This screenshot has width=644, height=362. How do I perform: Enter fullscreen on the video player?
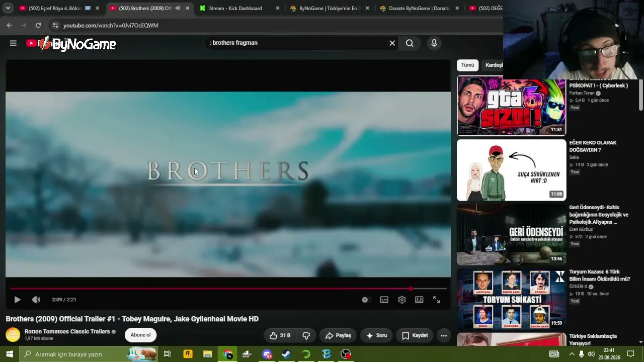437,300
